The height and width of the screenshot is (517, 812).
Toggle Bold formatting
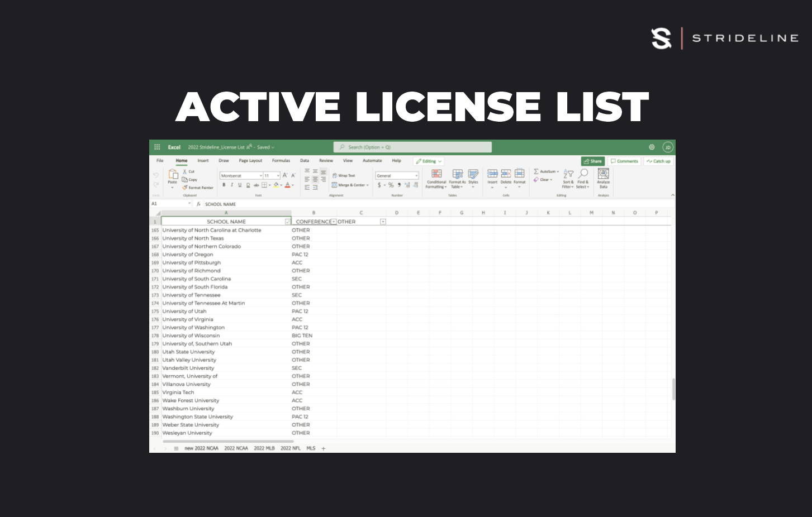pyautogui.click(x=224, y=185)
